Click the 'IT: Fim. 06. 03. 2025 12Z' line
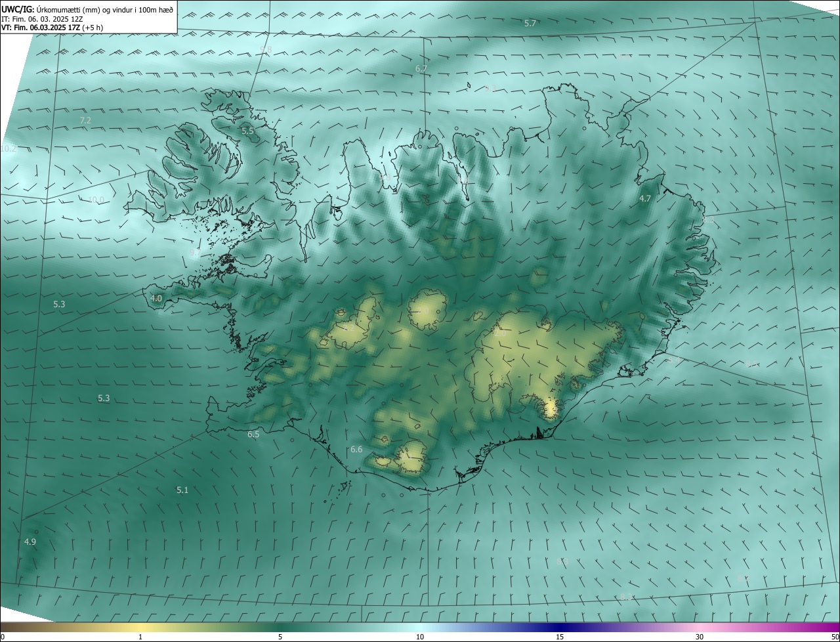Viewport: 840px width, 642px height. pos(42,19)
